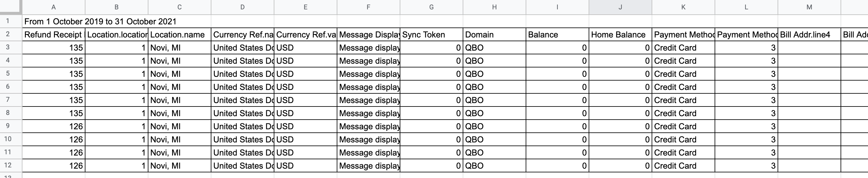Click USD cell in row 12
This screenshot has width=868, height=178.
pyautogui.click(x=306, y=166)
